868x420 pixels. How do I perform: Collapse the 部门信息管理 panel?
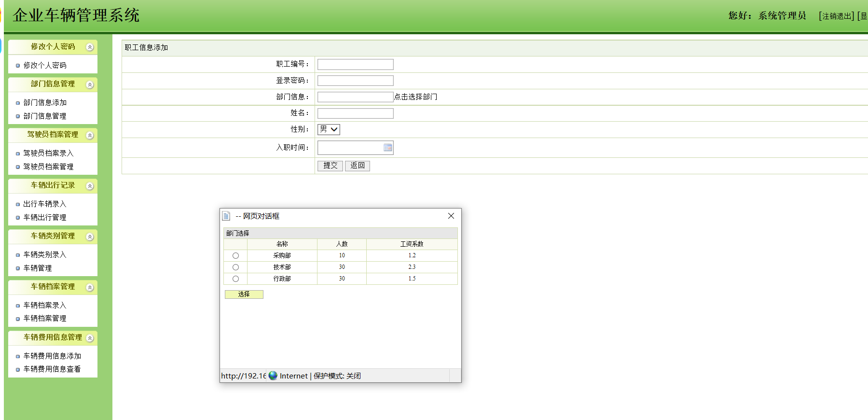pyautogui.click(x=90, y=84)
